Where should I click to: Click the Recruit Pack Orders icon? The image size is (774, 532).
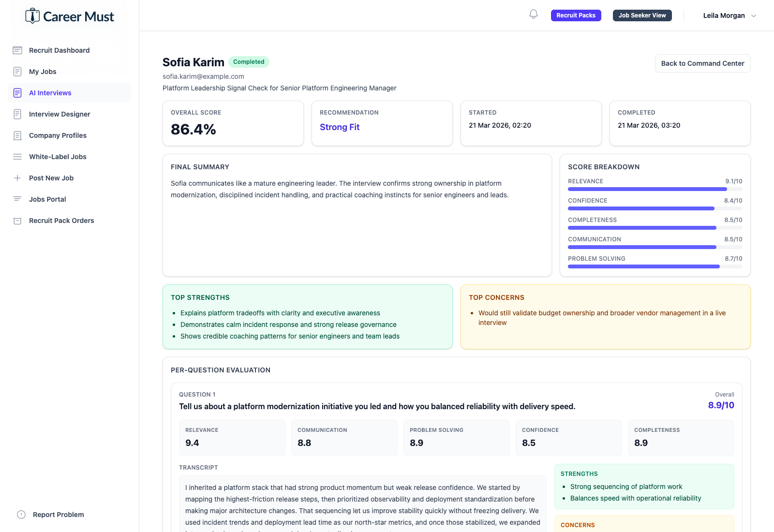18,220
